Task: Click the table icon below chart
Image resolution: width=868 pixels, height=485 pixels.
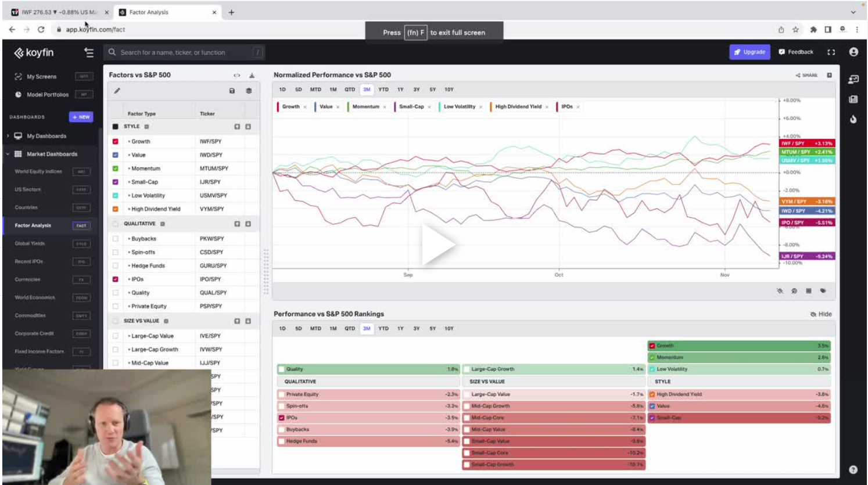Action: [x=808, y=290]
